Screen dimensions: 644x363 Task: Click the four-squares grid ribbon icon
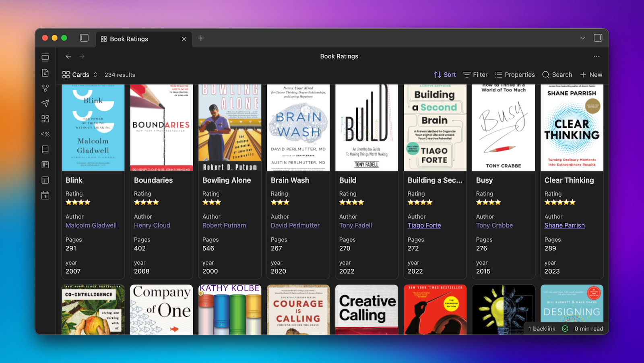(x=45, y=119)
